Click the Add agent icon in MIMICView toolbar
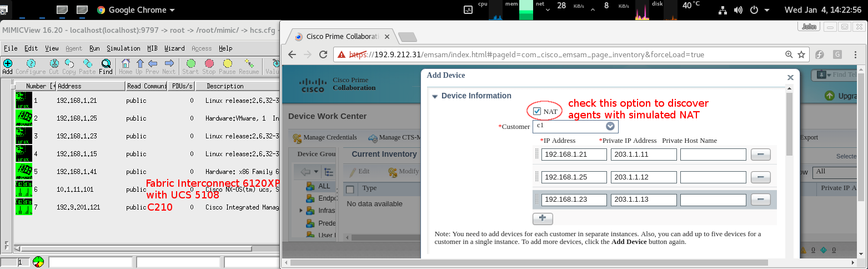The height and width of the screenshot is (269, 868). pyautogui.click(x=8, y=67)
